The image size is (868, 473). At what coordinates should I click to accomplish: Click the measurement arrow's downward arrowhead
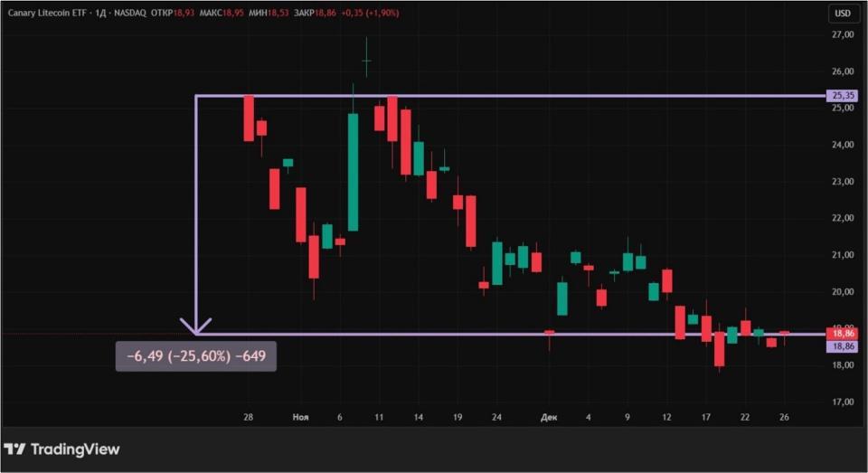(x=196, y=326)
